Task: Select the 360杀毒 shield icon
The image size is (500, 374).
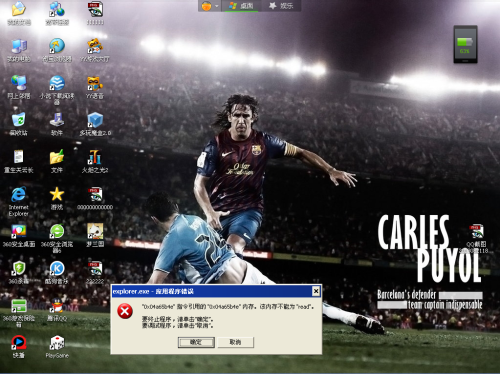Action: 19,269
